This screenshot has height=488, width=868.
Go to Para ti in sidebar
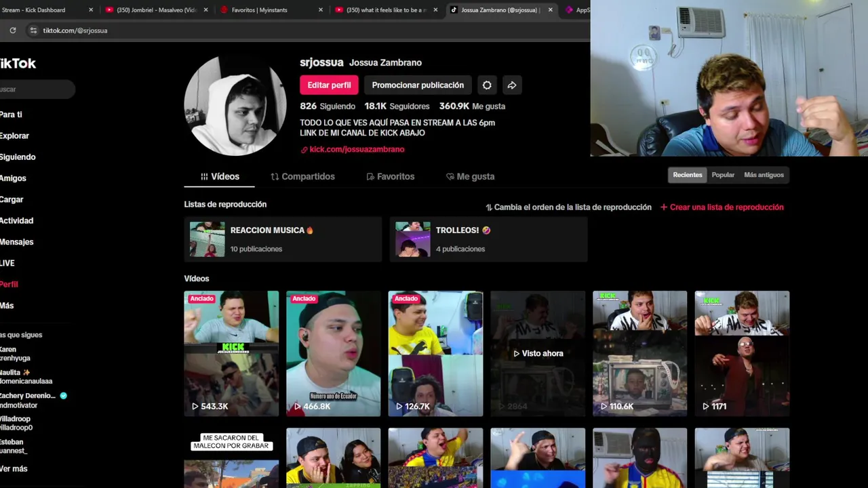click(x=12, y=115)
